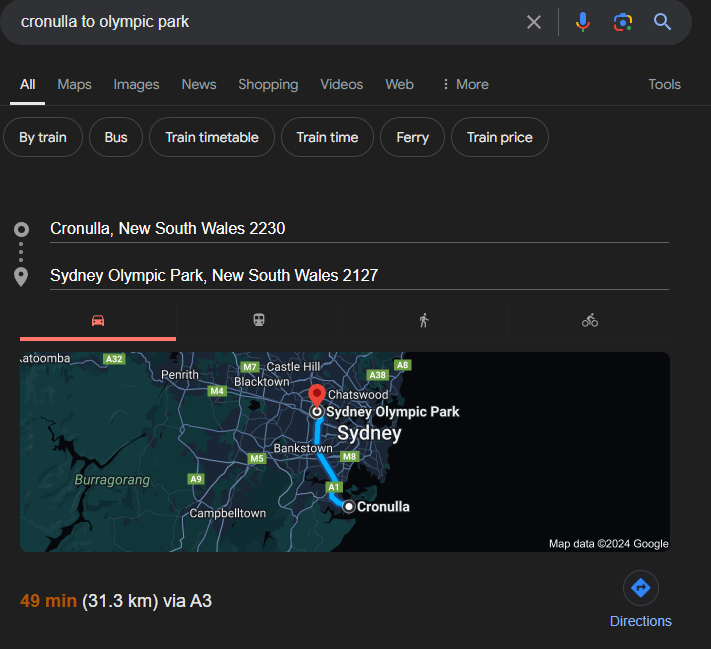This screenshot has width=711, height=649.
Task: Click the Bus suggestion chip
Action: 116,137
